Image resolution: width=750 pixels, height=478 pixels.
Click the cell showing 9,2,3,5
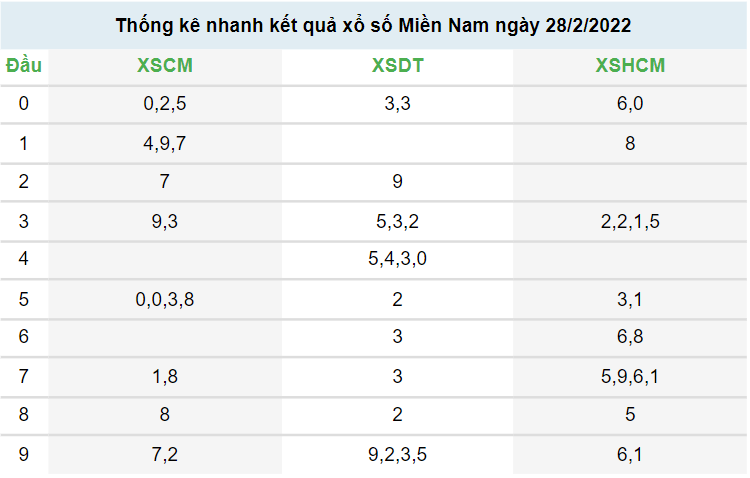point(397,455)
